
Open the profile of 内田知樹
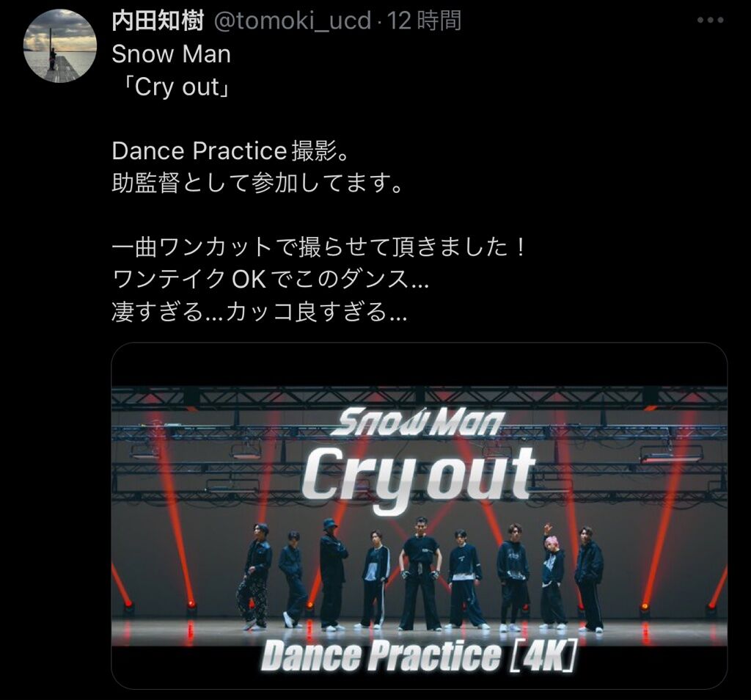click(x=158, y=21)
